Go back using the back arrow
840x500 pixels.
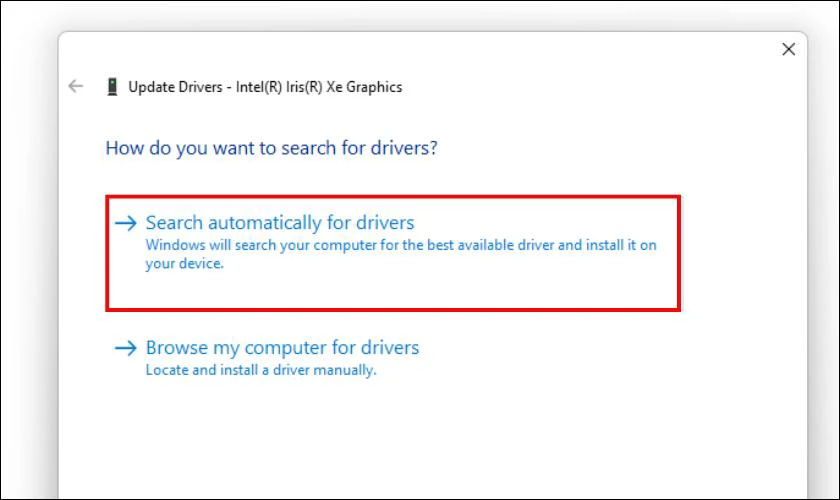[76, 86]
